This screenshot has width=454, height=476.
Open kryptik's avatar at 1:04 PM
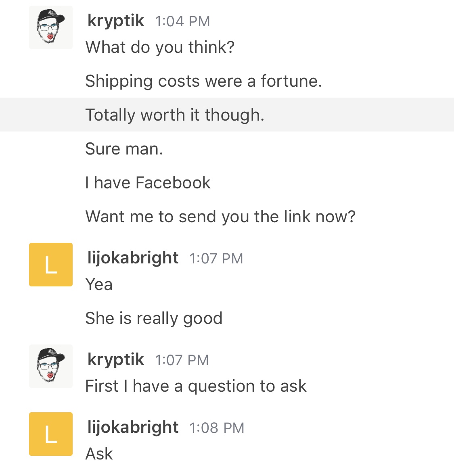[x=51, y=27]
